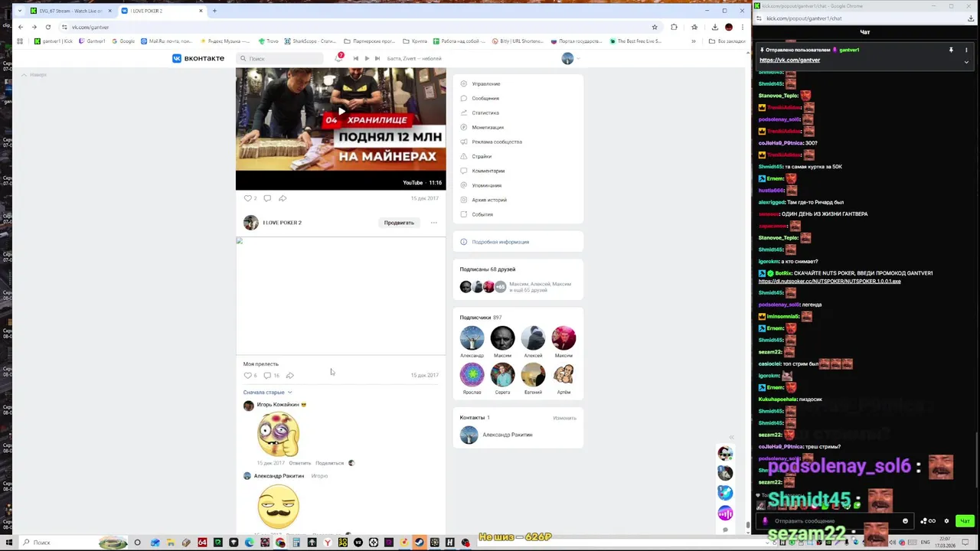Open Страйки in community menu
Screen dimensions: 980x551
482,157
